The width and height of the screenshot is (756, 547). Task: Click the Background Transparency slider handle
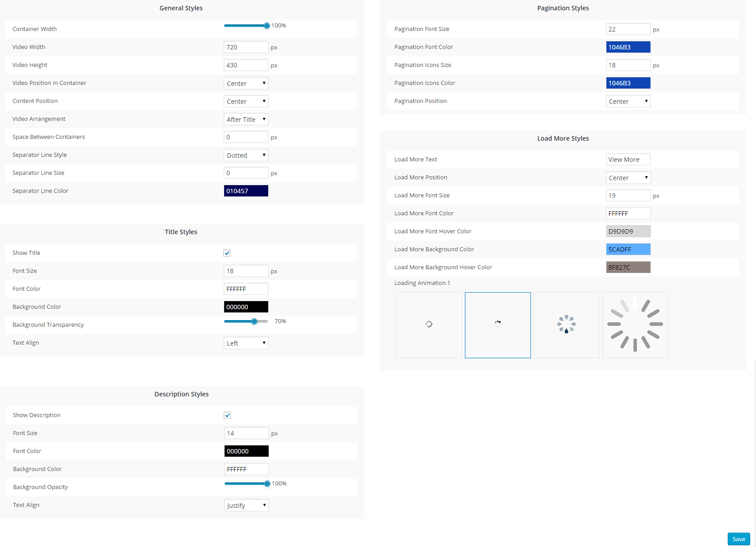point(254,321)
